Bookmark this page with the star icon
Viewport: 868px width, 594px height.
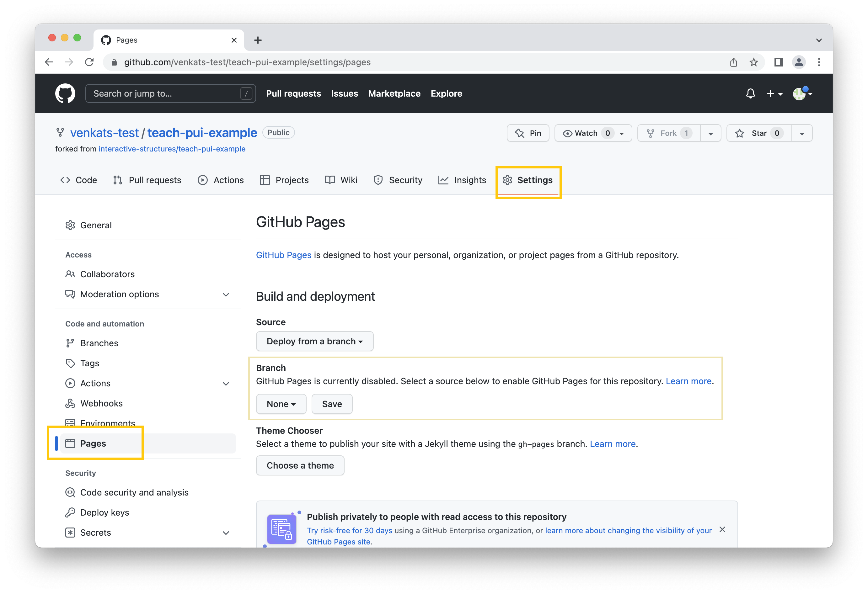tap(753, 62)
